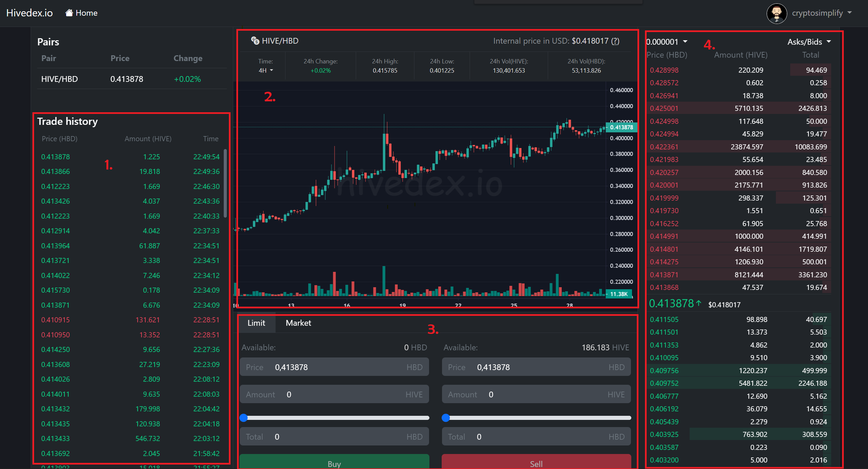The height and width of the screenshot is (469, 868).
Task: Click trade time 22:04:42
Action: tap(206, 409)
